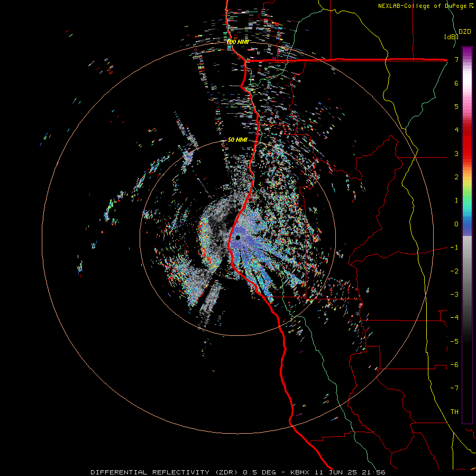Click the black radar site dot at center
The width and height of the screenshot is (476, 476).
(x=237, y=237)
